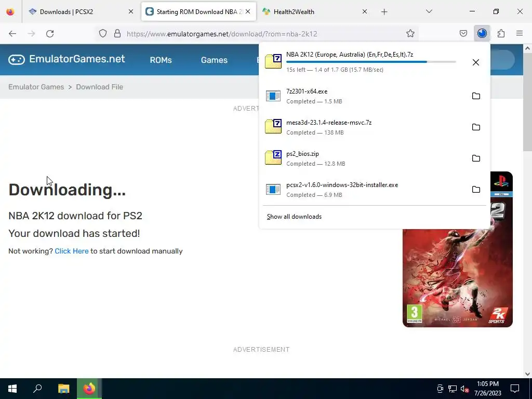Close the Downloads | PCSX2 tab
The image size is (532, 399).
(131, 12)
